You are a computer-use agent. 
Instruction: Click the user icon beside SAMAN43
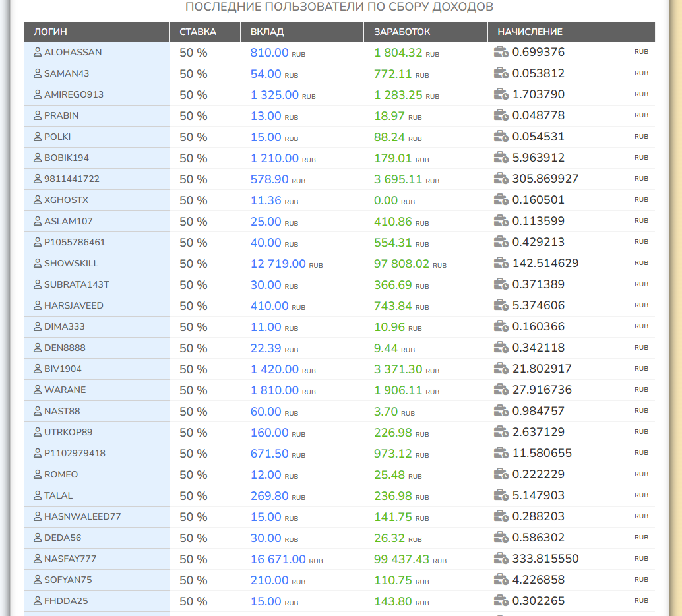(38, 73)
